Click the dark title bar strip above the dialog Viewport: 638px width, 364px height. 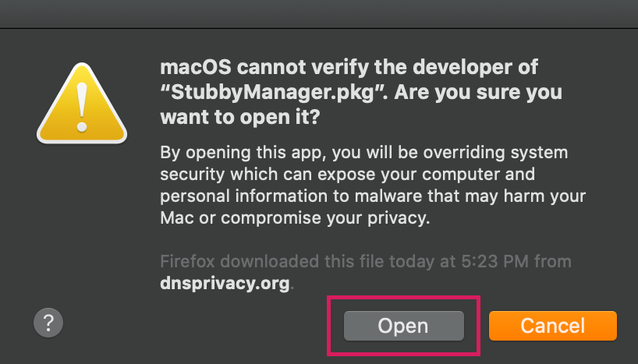319,14
